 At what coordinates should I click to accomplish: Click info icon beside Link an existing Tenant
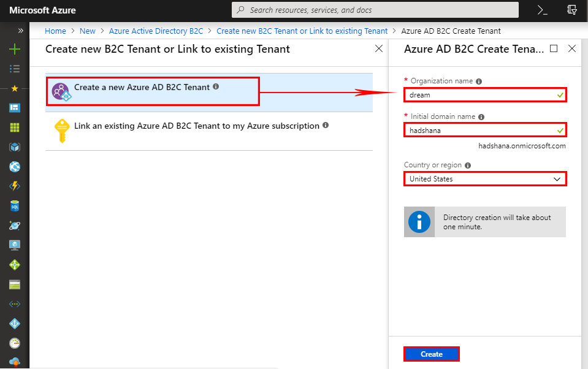click(326, 125)
